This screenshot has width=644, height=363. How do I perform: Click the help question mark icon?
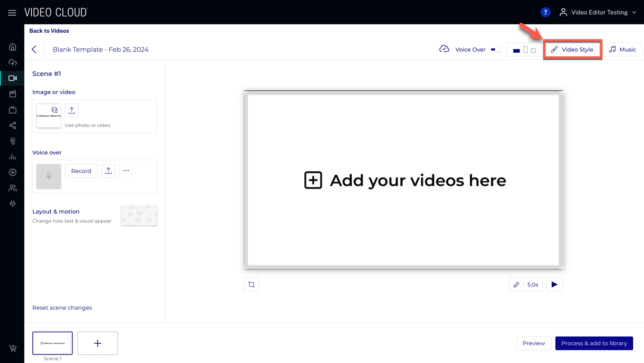point(545,13)
